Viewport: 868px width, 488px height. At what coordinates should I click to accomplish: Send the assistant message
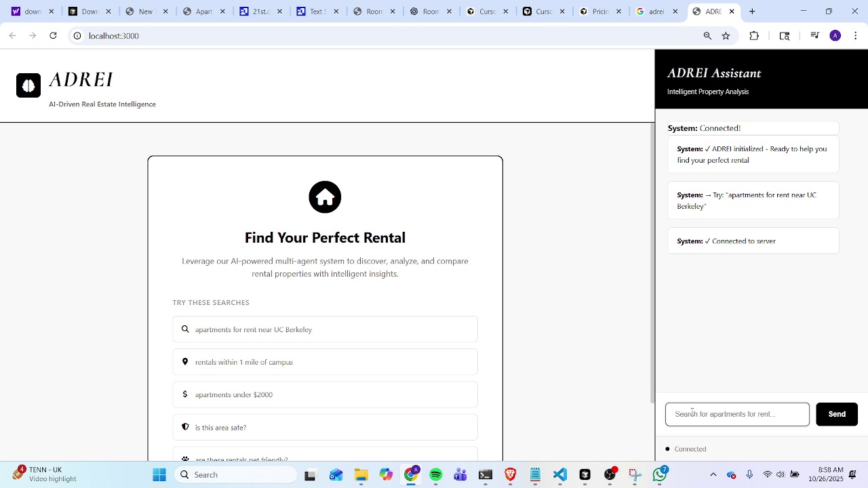coord(837,414)
